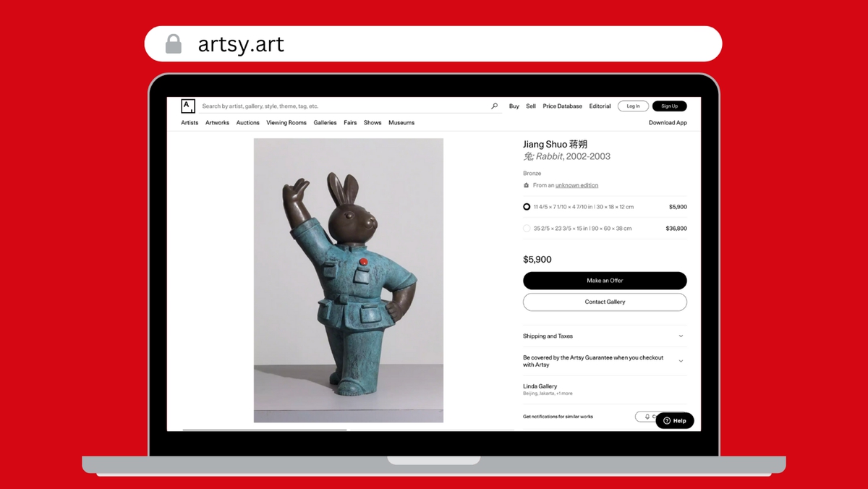This screenshot has height=489, width=868.
Task: Expand the Shipping and Taxes section
Action: (681, 336)
